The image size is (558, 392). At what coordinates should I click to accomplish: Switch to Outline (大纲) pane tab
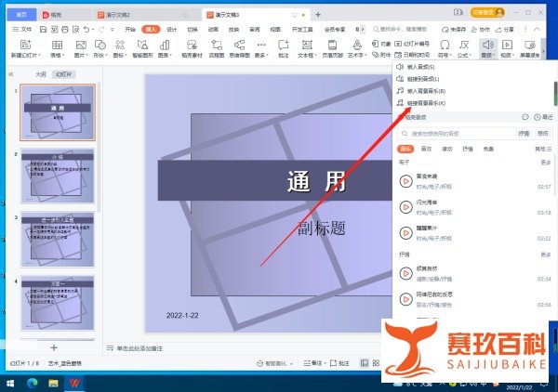(x=41, y=74)
